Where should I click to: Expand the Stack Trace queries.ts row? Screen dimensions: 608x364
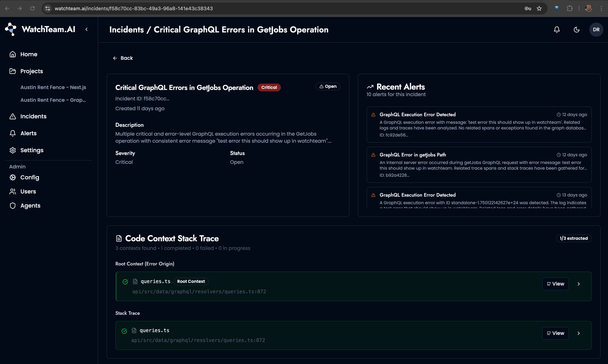point(579,333)
